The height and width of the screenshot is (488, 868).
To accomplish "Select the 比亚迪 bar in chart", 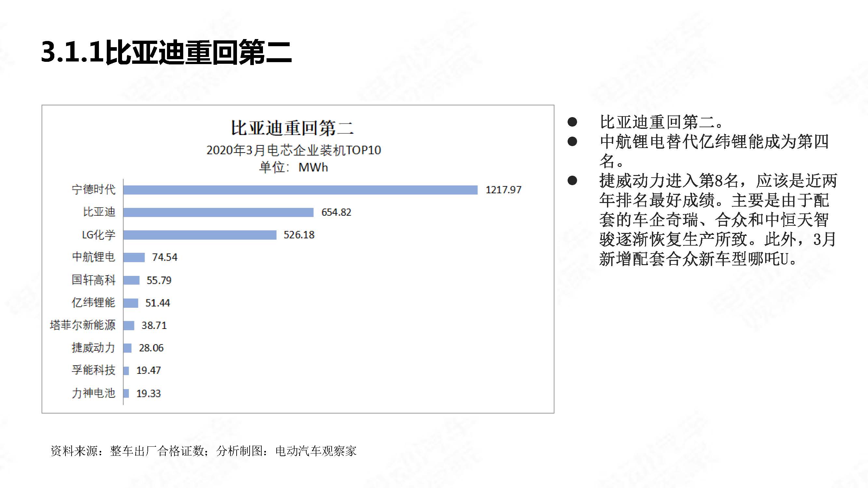I will coord(218,212).
